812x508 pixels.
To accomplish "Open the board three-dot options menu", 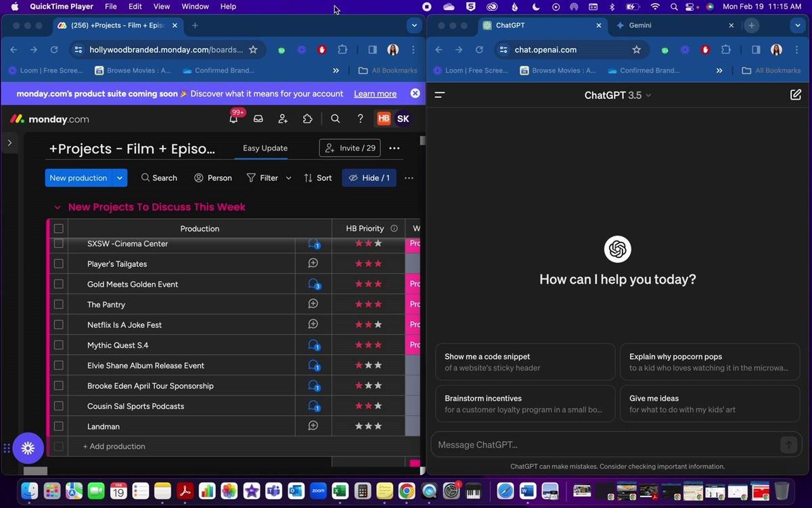I will (x=394, y=148).
